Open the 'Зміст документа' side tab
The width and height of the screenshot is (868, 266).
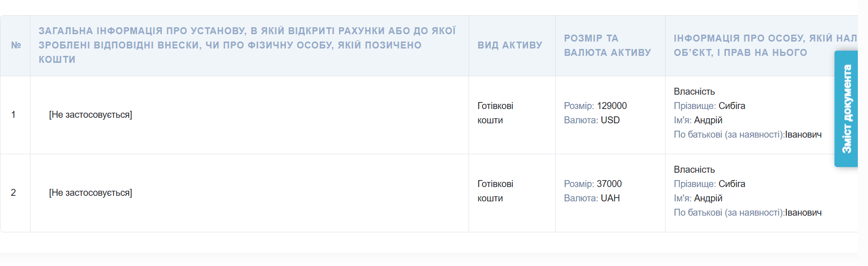846,109
